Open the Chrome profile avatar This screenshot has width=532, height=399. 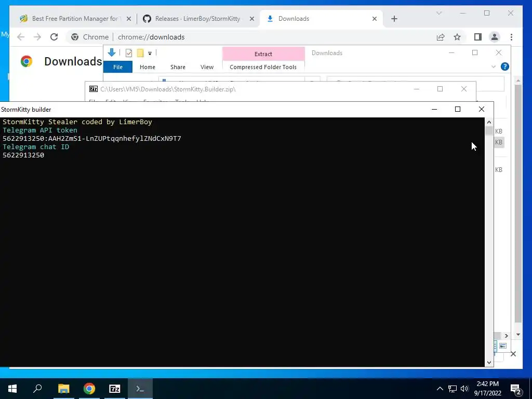pyautogui.click(x=495, y=37)
